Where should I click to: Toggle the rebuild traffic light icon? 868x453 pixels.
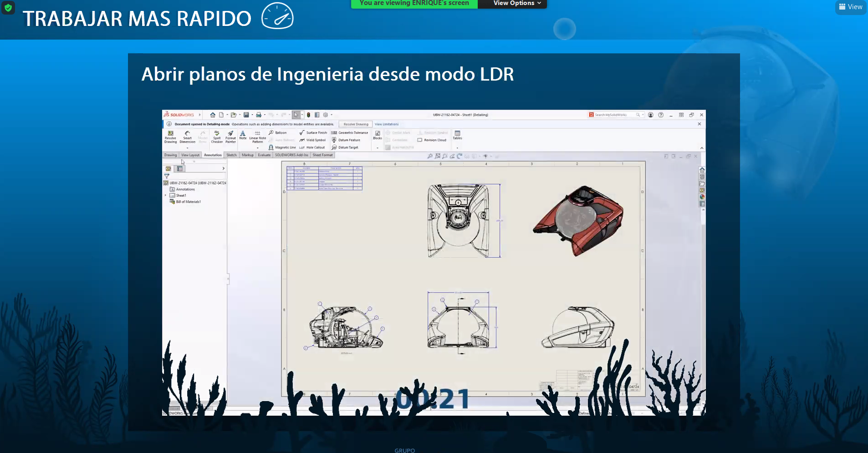pyautogui.click(x=308, y=115)
